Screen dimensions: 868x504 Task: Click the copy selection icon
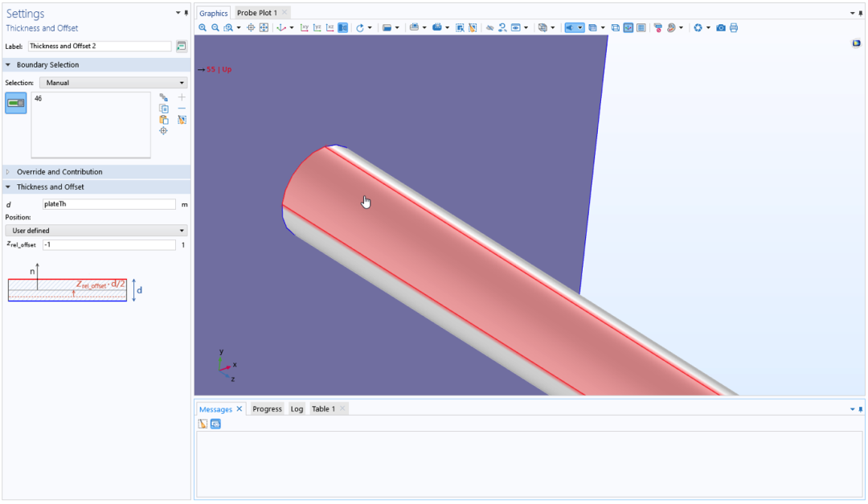(x=163, y=109)
